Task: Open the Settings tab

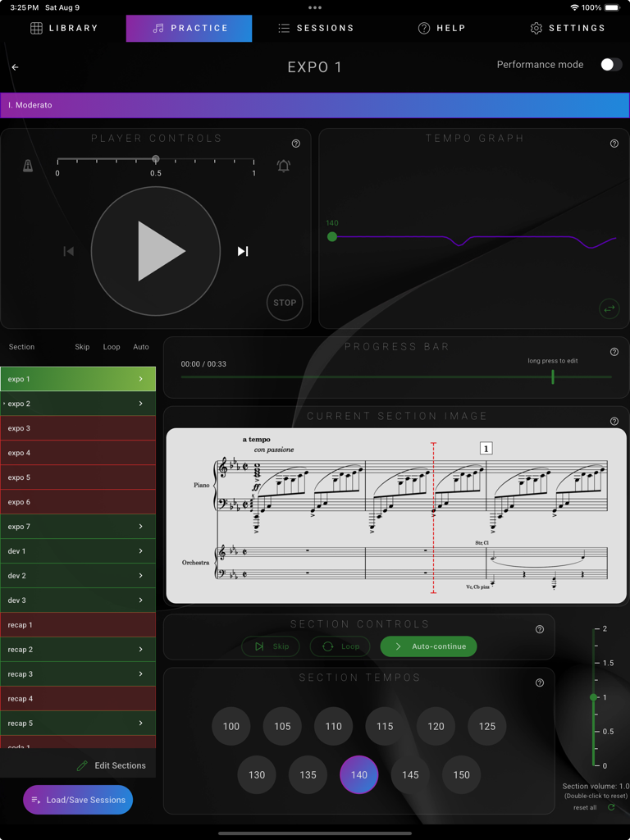Action: (x=568, y=28)
